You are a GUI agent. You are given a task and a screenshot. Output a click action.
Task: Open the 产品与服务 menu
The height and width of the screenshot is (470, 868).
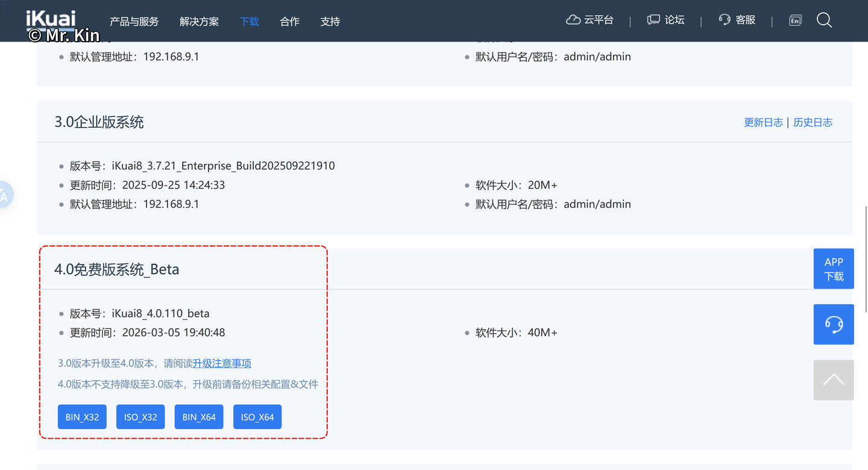tap(134, 22)
